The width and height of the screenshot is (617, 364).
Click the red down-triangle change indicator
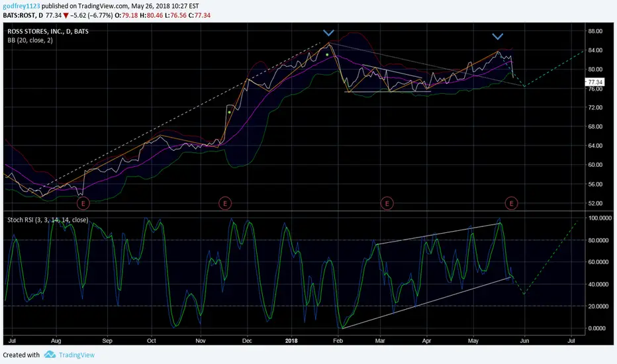66,15
